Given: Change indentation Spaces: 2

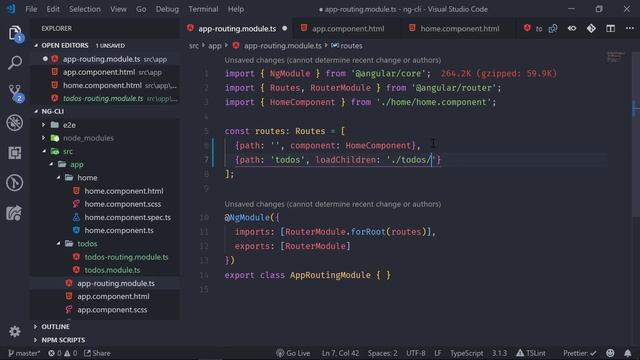Looking at the screenshot, I should (x=382, y=353).
